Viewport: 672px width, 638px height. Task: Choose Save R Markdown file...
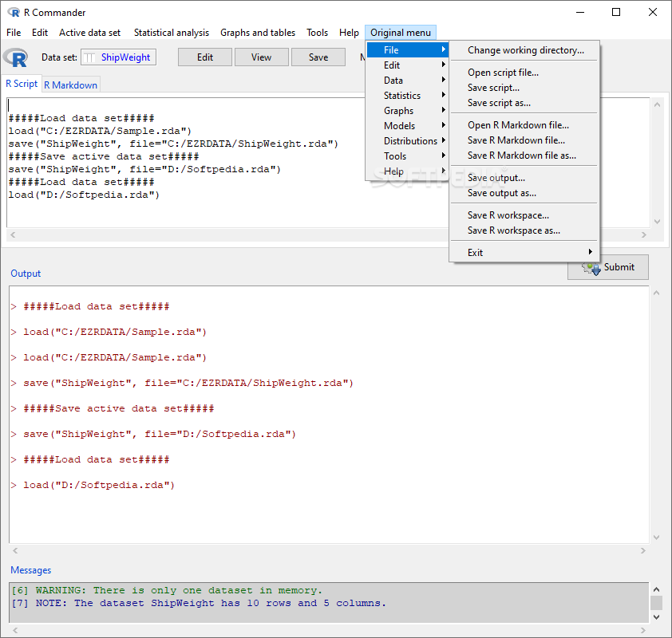pos(524,140)
